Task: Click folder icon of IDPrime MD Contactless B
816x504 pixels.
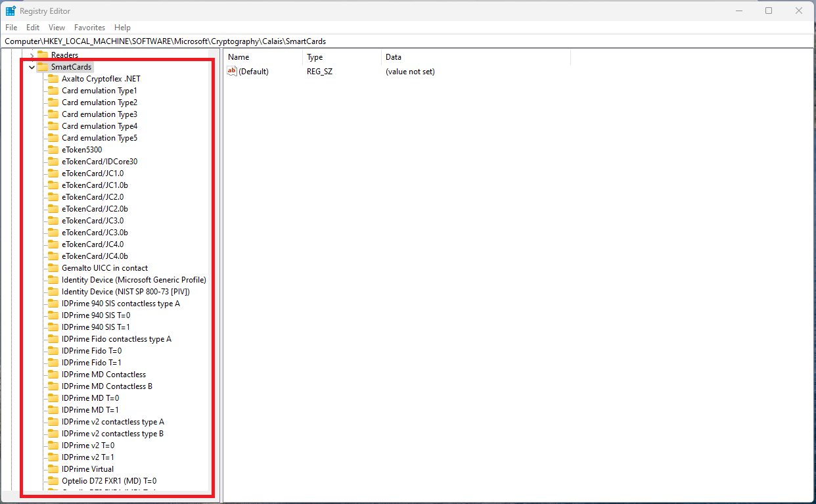Action: pyautogui.click(x=53, y=386)
